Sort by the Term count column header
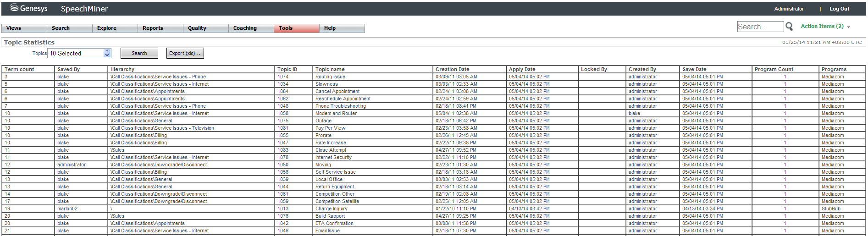The width and height of the screenshot is (868, 236). (x=19, y=70)
